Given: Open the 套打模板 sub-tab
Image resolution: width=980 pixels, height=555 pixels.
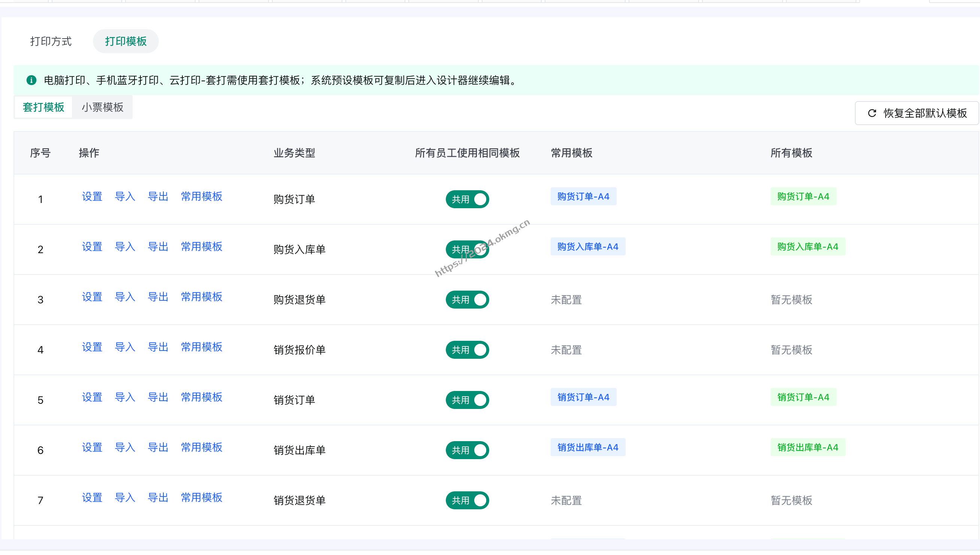Looking at the screenshot, I should coord(43,107).
